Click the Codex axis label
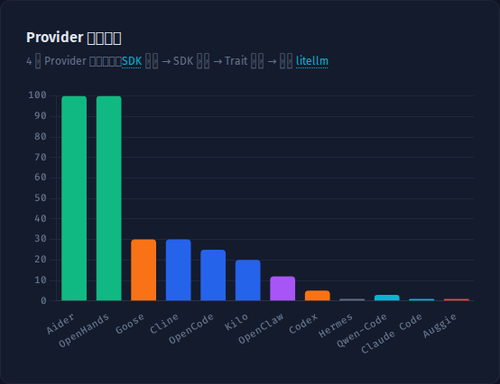 point(303,323)
